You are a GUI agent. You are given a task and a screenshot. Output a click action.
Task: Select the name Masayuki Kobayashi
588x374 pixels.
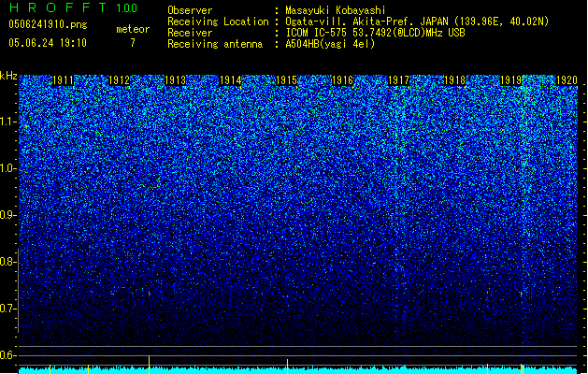(x=336, y=10)
